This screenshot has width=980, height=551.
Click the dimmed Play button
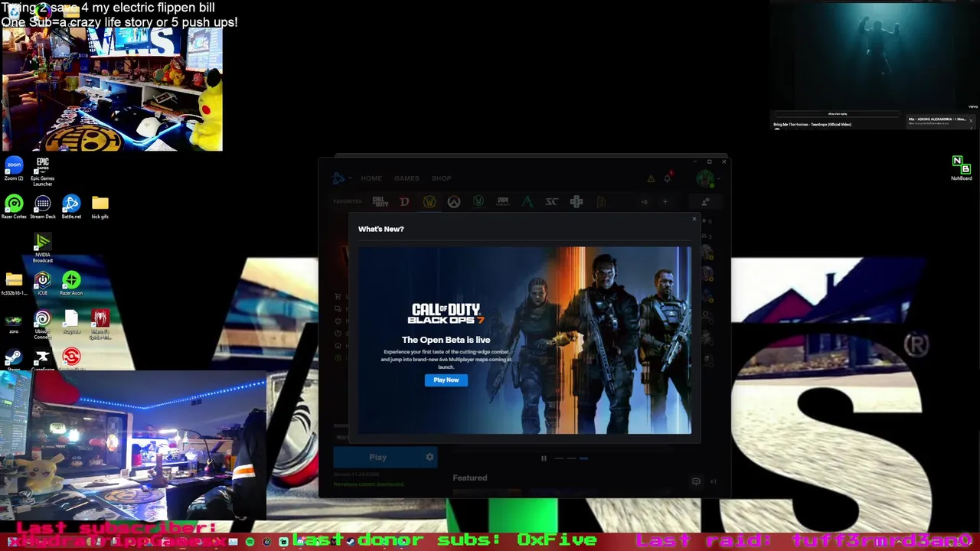pos(377,458)
